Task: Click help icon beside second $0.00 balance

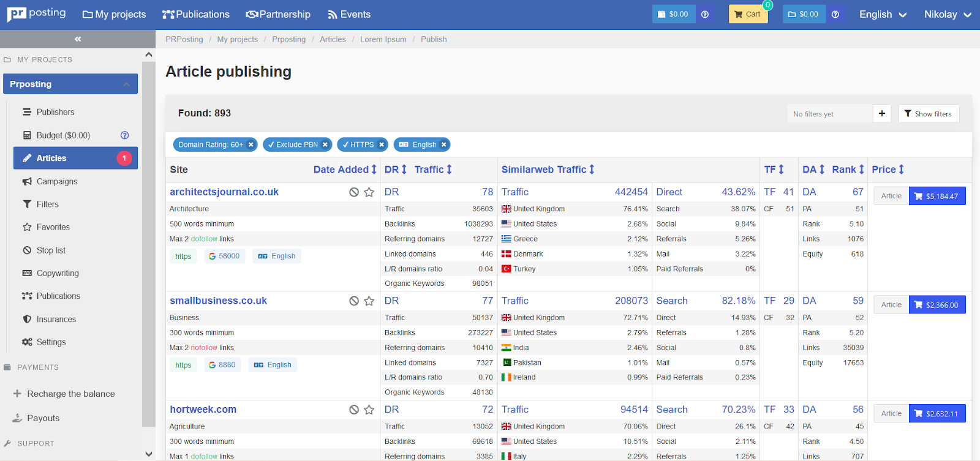Action: point(835,14)
